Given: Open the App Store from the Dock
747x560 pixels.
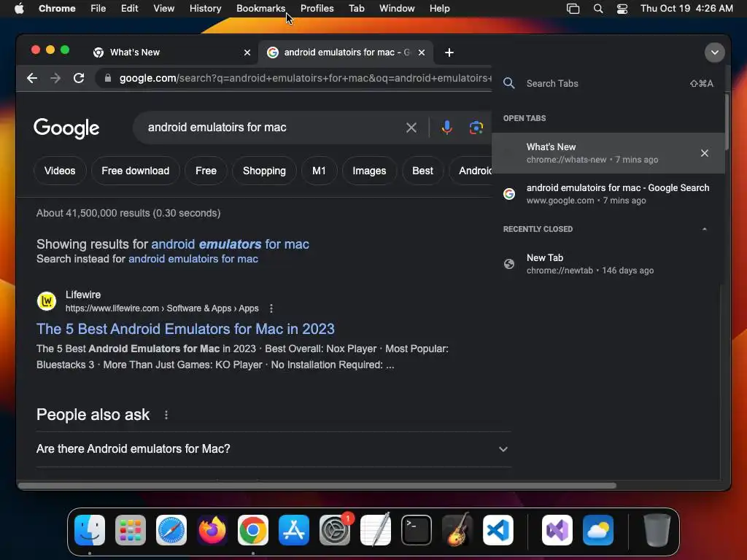Looking at the screenshot, I should coord(294,530).
